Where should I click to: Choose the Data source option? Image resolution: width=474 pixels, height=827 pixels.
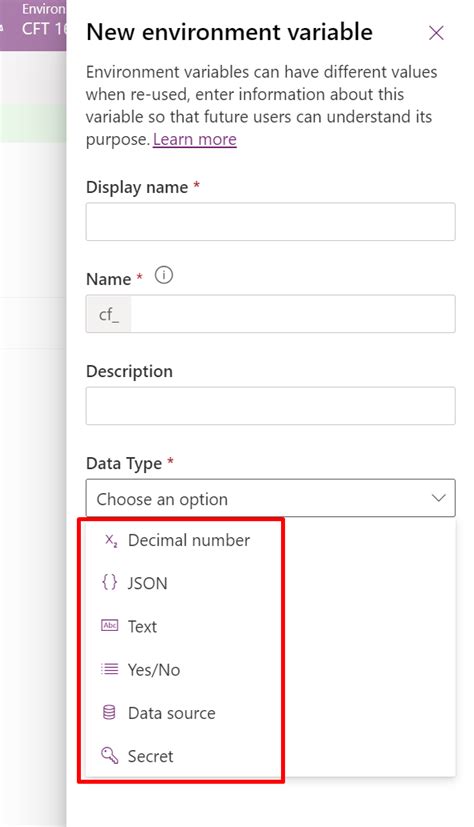point(171,713)
